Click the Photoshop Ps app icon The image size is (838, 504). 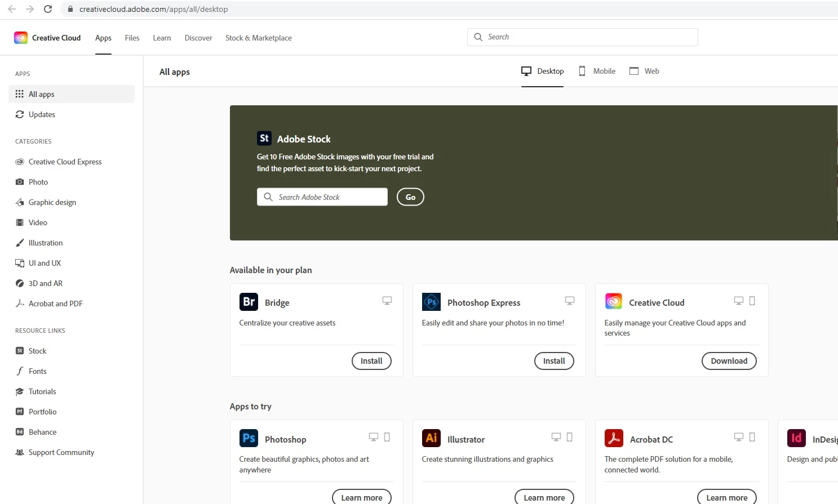coord(249,438)
